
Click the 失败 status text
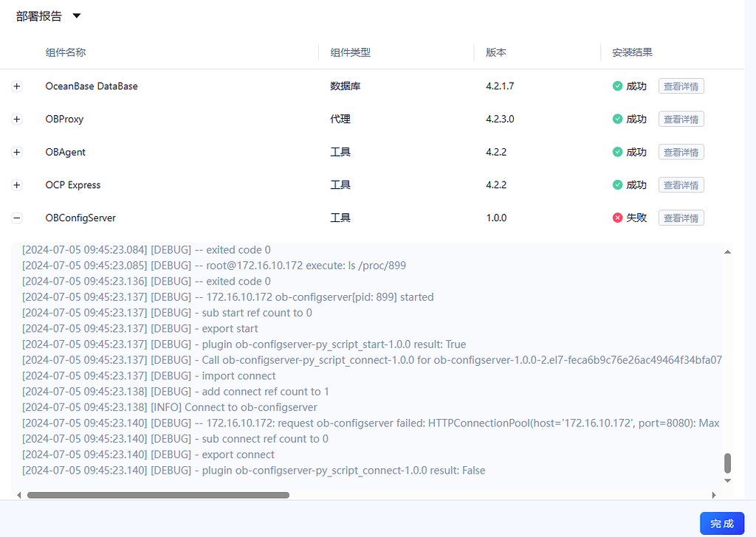click(636, 218)
